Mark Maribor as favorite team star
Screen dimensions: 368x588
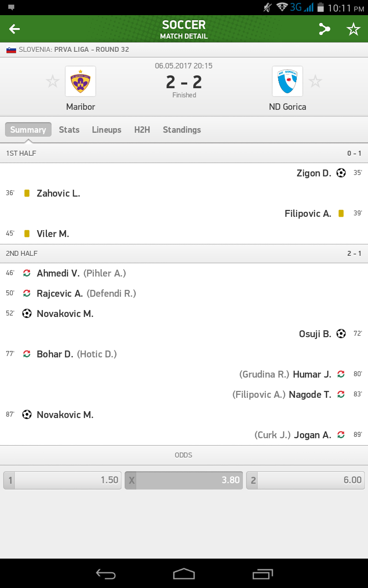(53, 82)
